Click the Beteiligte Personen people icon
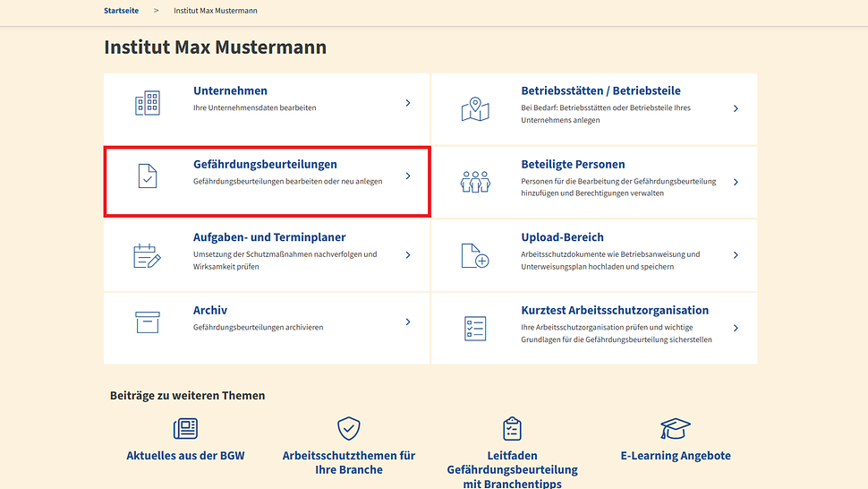The width and height of the screenshot is (868, 489). 475,182
